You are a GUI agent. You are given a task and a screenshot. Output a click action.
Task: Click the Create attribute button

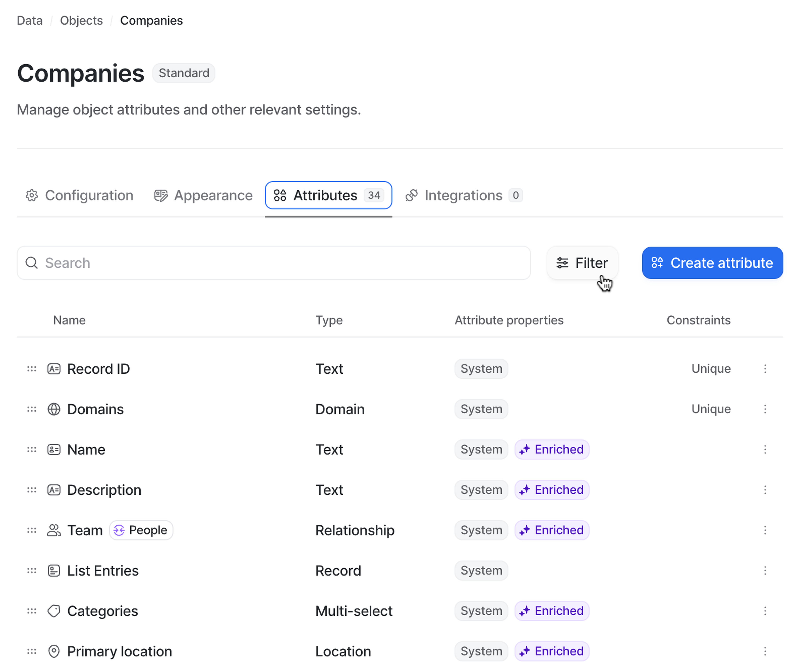pos(712,263)
